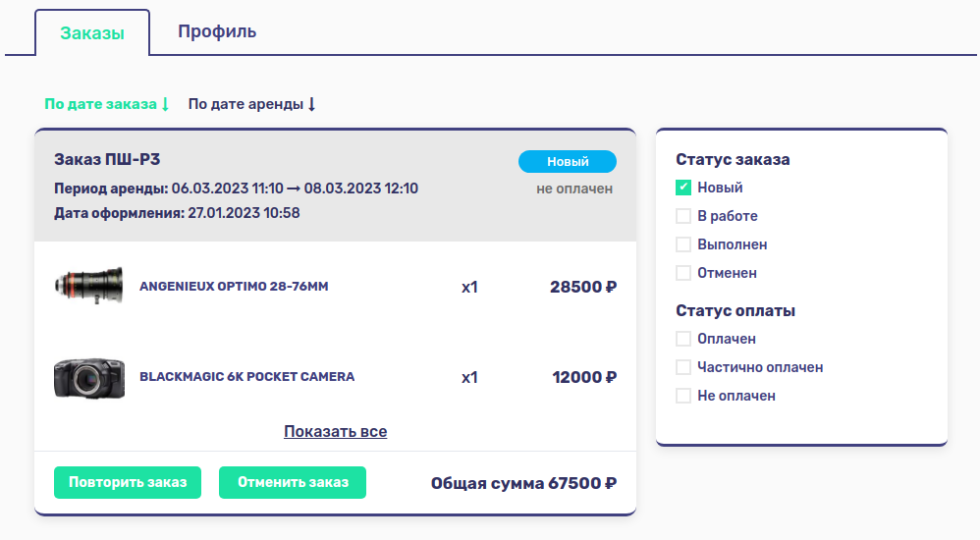Click the Отменить заказ button

293,482
